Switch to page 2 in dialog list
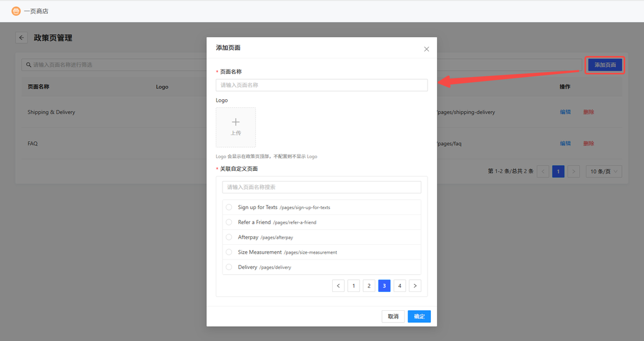Screen dimensions: 644x341 (x=369, y=286)
